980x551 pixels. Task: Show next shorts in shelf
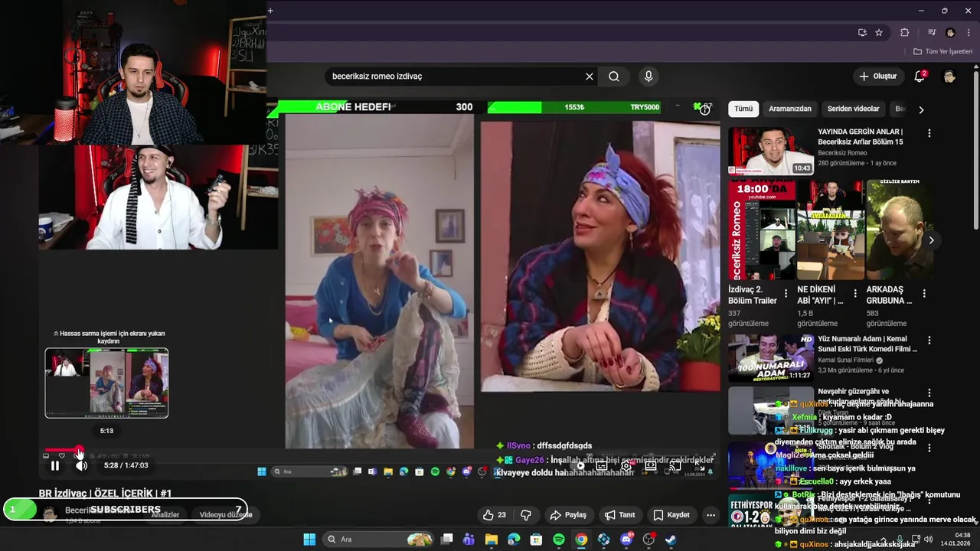[x=931, y=240]
